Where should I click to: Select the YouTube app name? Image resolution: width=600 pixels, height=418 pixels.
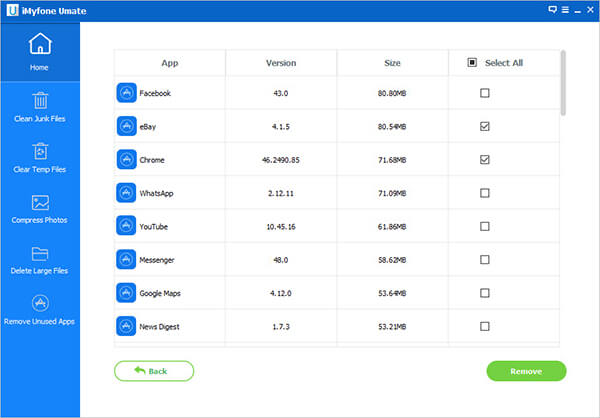pyautogui.click(x=153, y=227)
